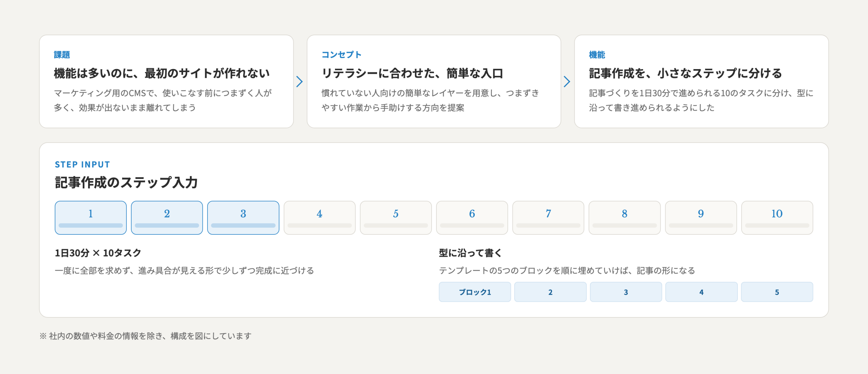
Task: Click the text テンプレートの5つのブロックを順に埋めていけば
Action: coord(567,270)
